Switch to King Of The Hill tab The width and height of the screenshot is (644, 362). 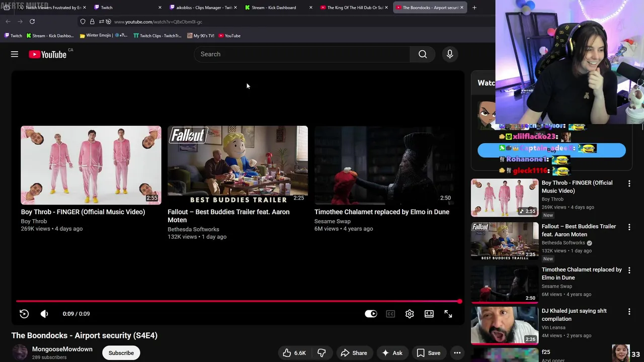tap(354, 8)
